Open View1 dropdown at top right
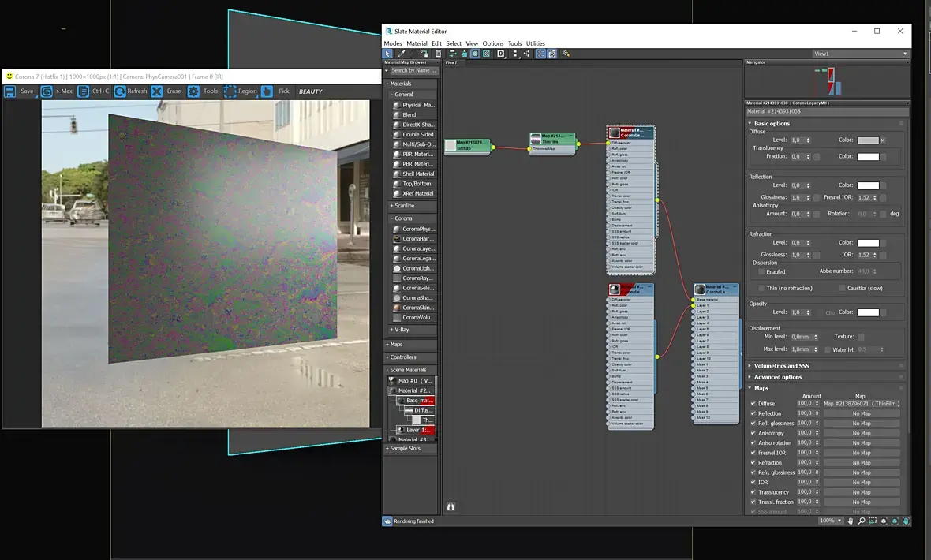Image resolution: width=931 pixels, height=560 pixels. (860, 54)
